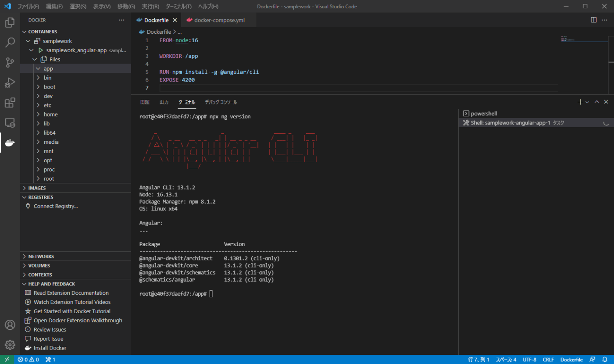Open launch profile dropdown next to plus
The height and width of the screenshot is (364, 614).
[587, 102]
